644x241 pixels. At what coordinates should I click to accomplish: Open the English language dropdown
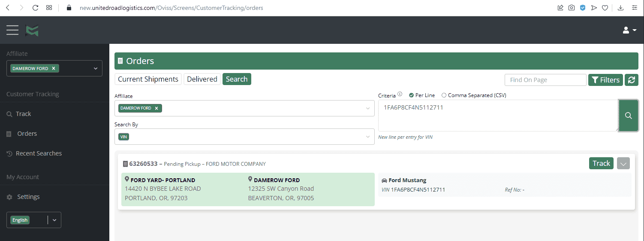click(54, 220)
